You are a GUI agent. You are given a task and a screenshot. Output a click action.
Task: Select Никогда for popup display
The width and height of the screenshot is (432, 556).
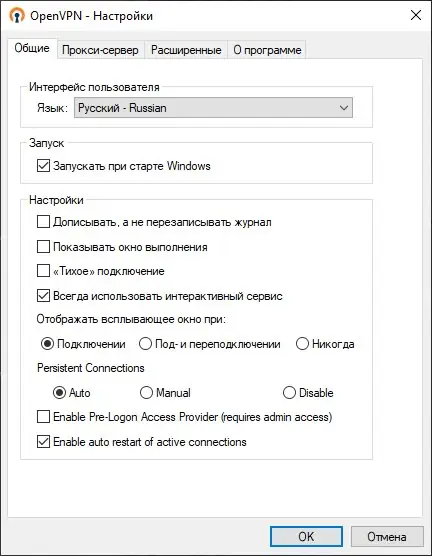click(x=302, y=344)
